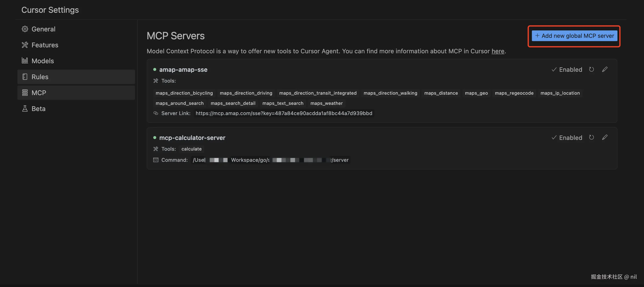
Task: Click the amap server link URL
Action: pyautogui.click(x=284, y=113)
